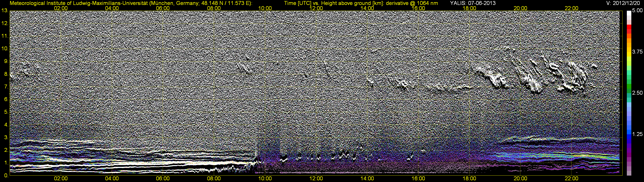Screen dimensions: 644x182
Task: Select the 04:00 tick label on the bottom axis
Action: [x=112, y=179]
